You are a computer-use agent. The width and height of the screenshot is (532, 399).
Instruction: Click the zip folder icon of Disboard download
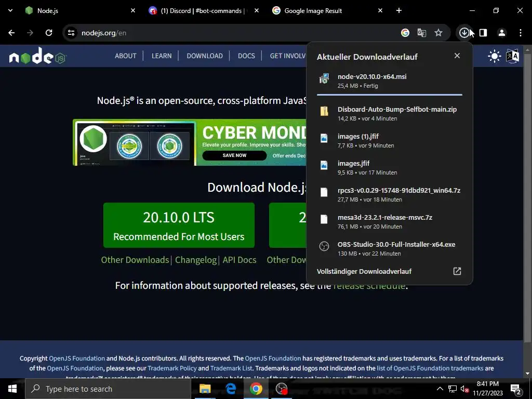324,111
